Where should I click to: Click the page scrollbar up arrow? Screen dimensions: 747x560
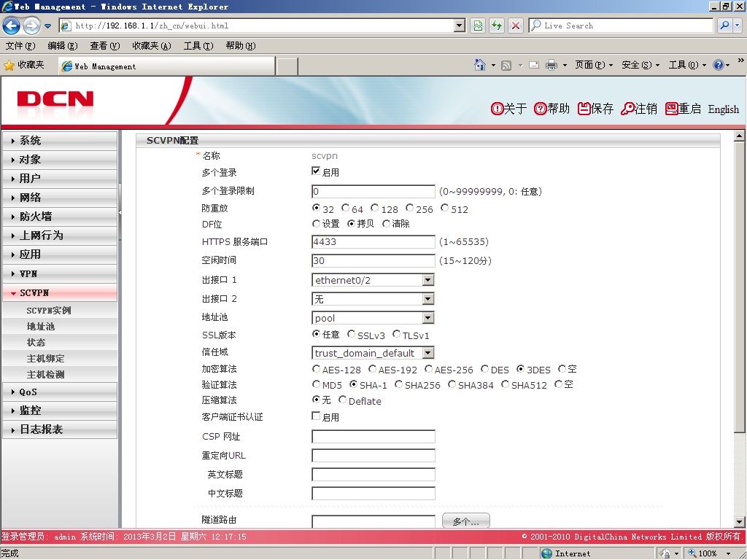tap(739, 136)
